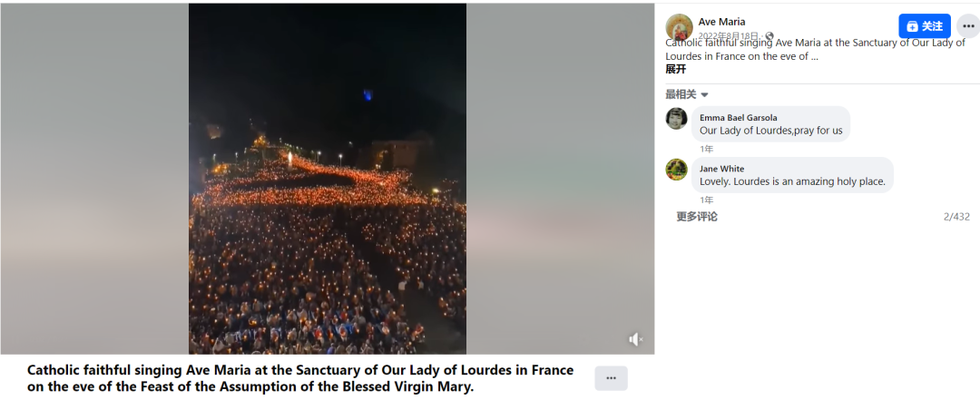
Task: Open the 最相关 comment sort dropdown
Action: (687, 94)
